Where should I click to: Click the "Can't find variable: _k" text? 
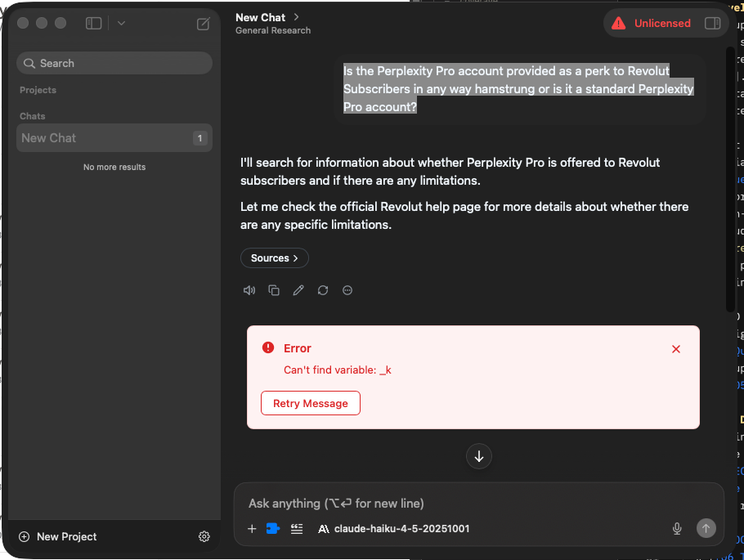[x=338, y=370]
